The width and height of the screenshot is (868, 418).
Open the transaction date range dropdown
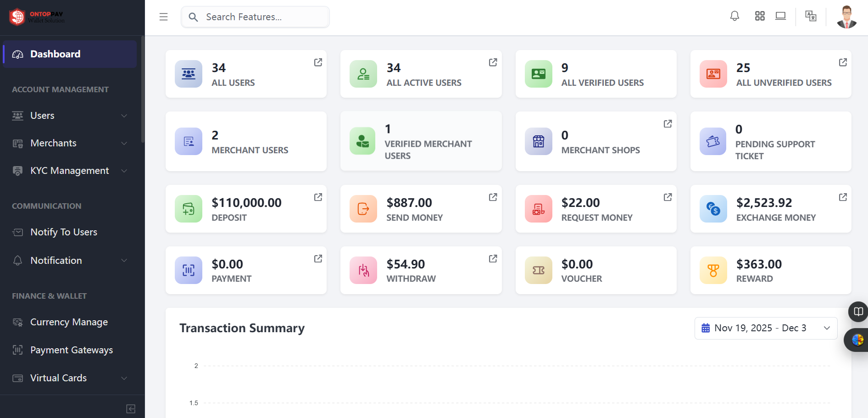coord(766,328)
